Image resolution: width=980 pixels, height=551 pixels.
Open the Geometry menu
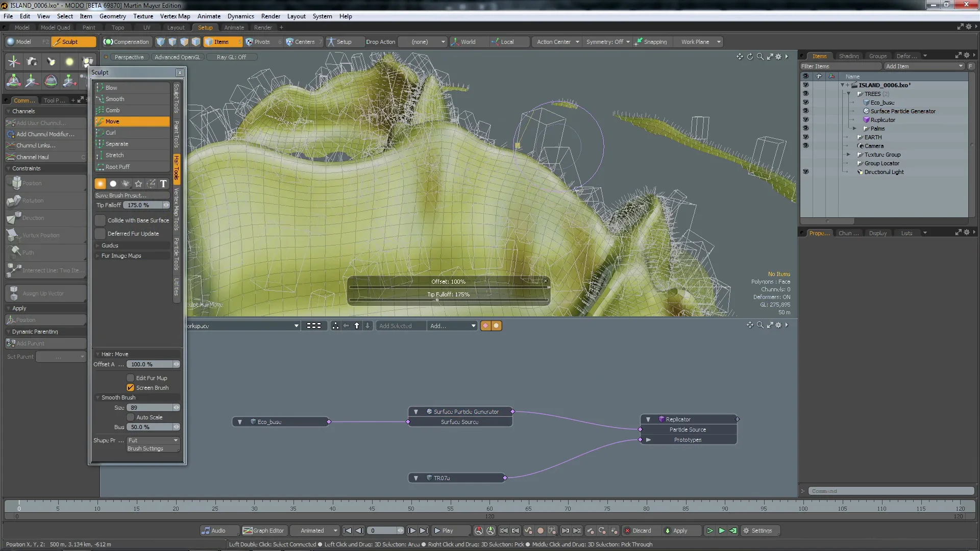click(x=112, y=16)
